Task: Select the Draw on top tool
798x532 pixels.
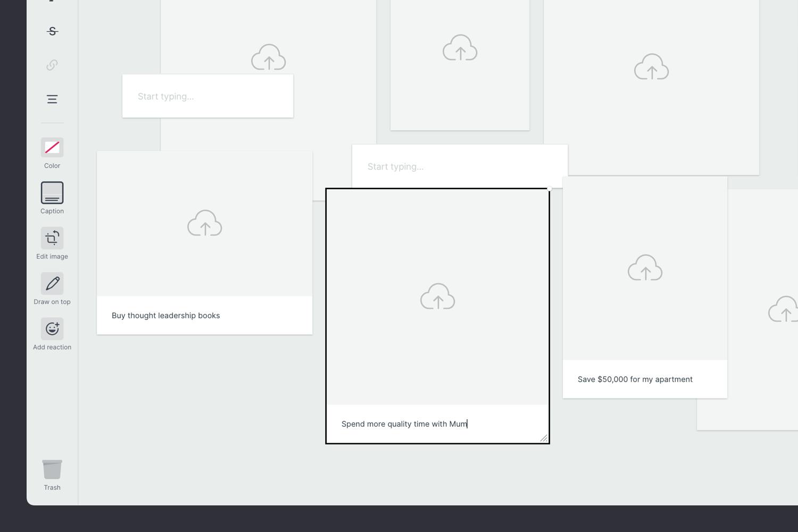Action: (x=52, y=284)
